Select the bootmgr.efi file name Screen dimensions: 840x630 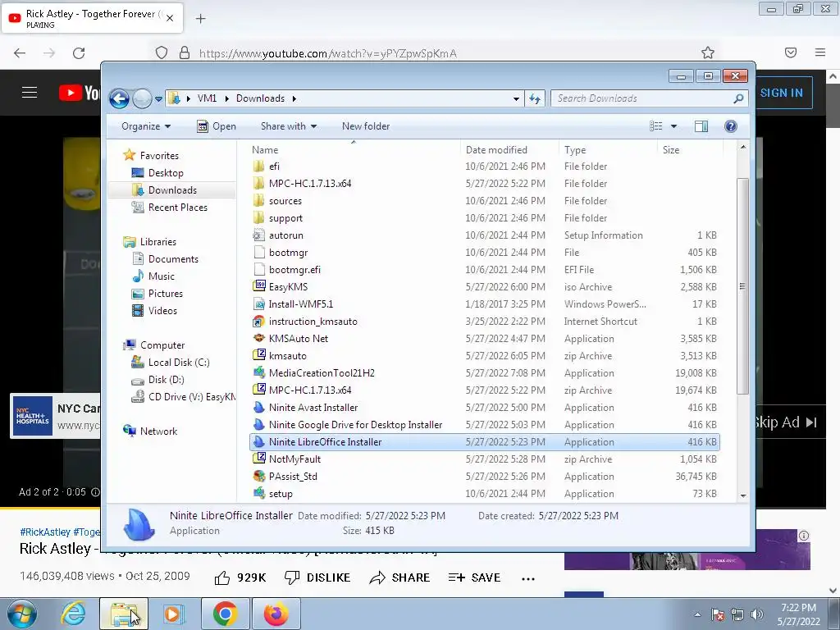click(x=294, y=270)
